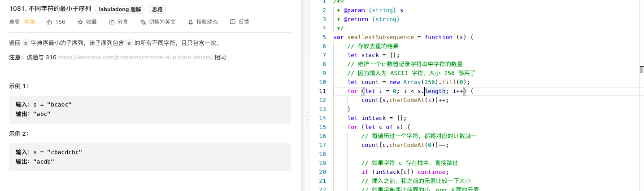Click the 反馈 label
Screen dimensions: 644x191
tap(244, 22)
